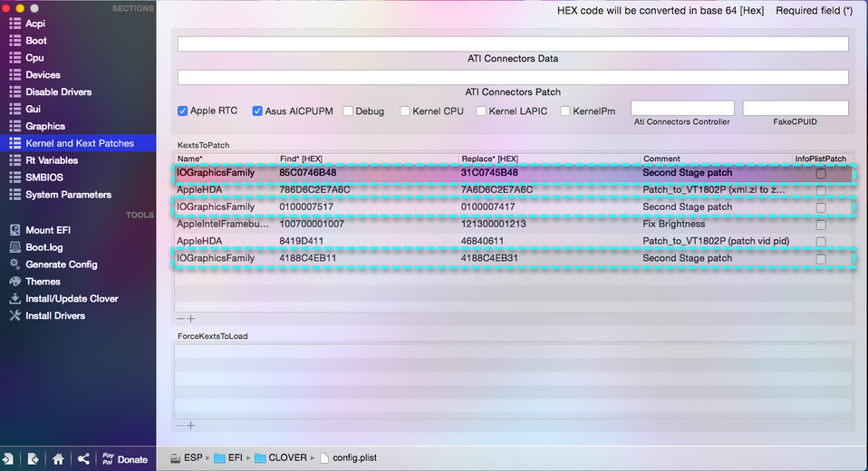
Task: Open Disable Drivers section
Action: [59, 91]
